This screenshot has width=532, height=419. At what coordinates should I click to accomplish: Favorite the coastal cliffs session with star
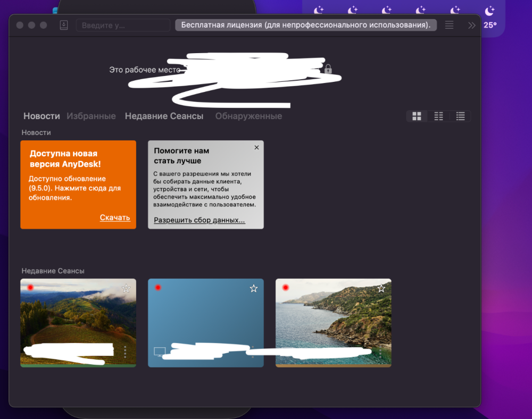[381, 289]
